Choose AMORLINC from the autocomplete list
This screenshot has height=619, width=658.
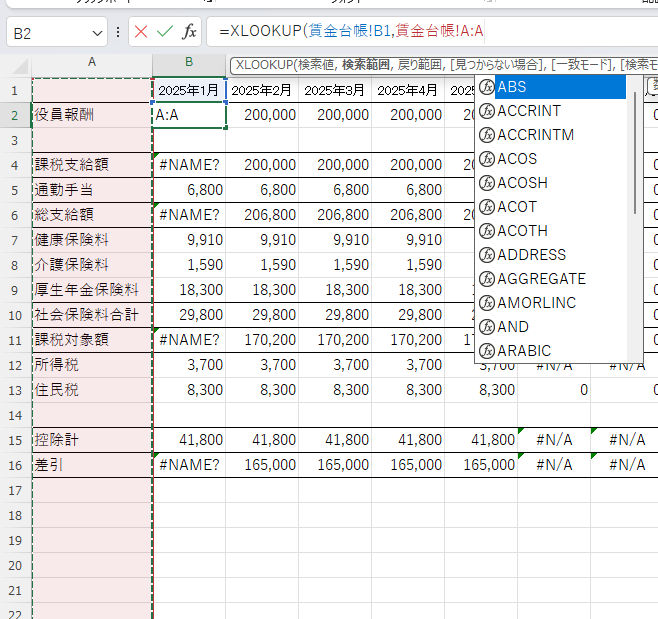click(x=553, y=302)
